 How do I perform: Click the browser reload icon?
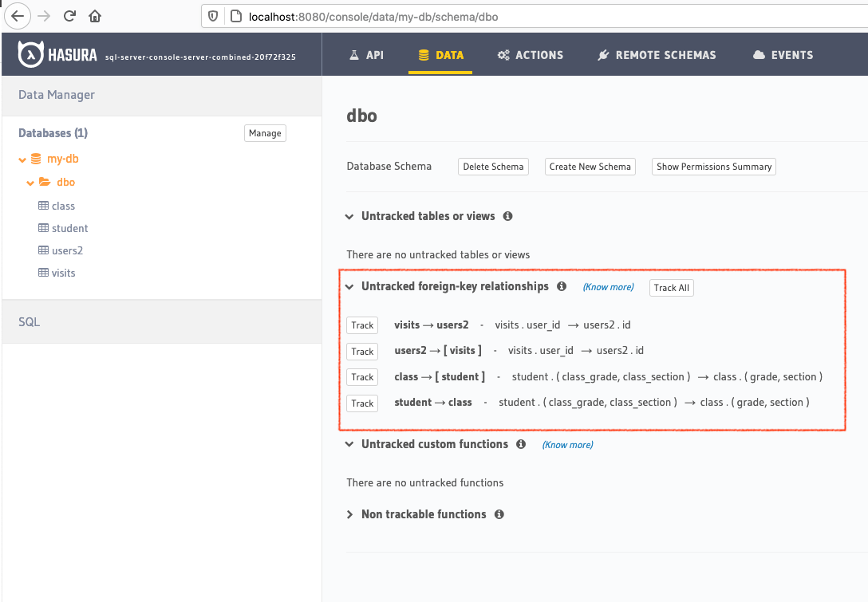point(70,15)
